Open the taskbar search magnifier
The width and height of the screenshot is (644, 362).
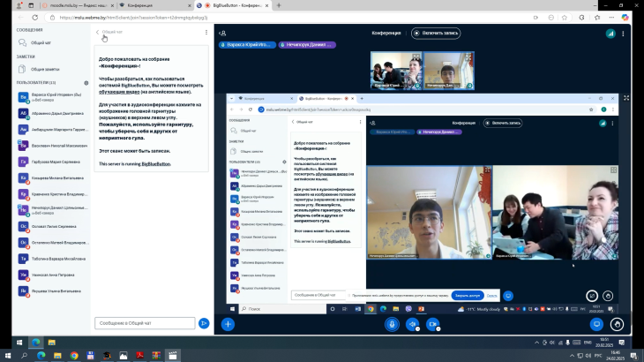pos(24,356)
